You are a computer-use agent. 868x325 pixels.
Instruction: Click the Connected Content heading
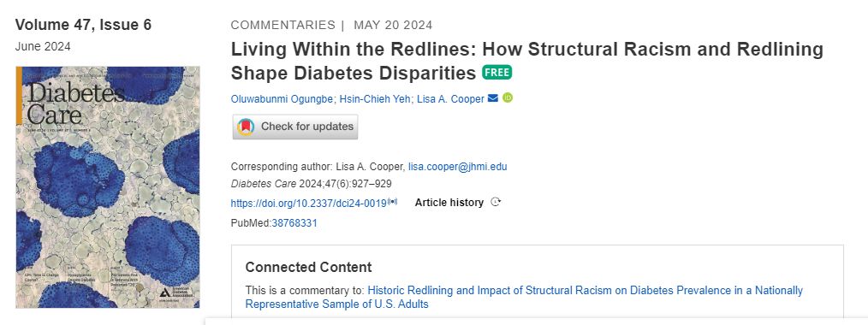coord(308,267)
